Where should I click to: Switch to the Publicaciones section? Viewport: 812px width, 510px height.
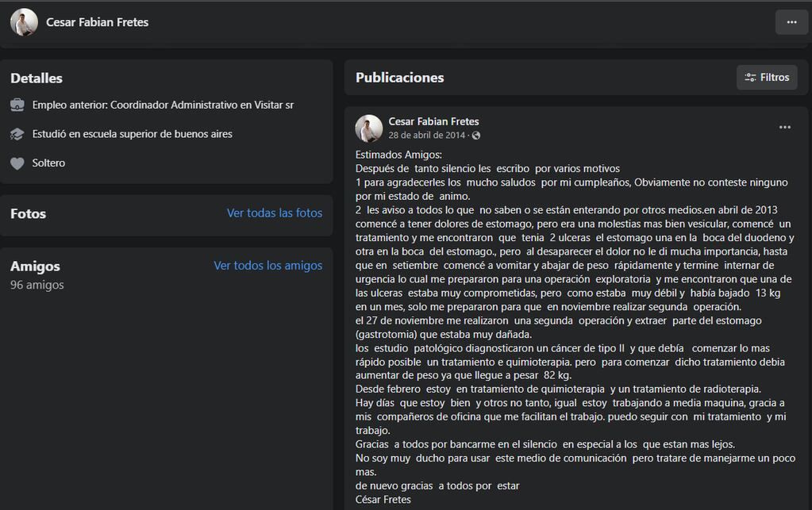click(399, 76)
